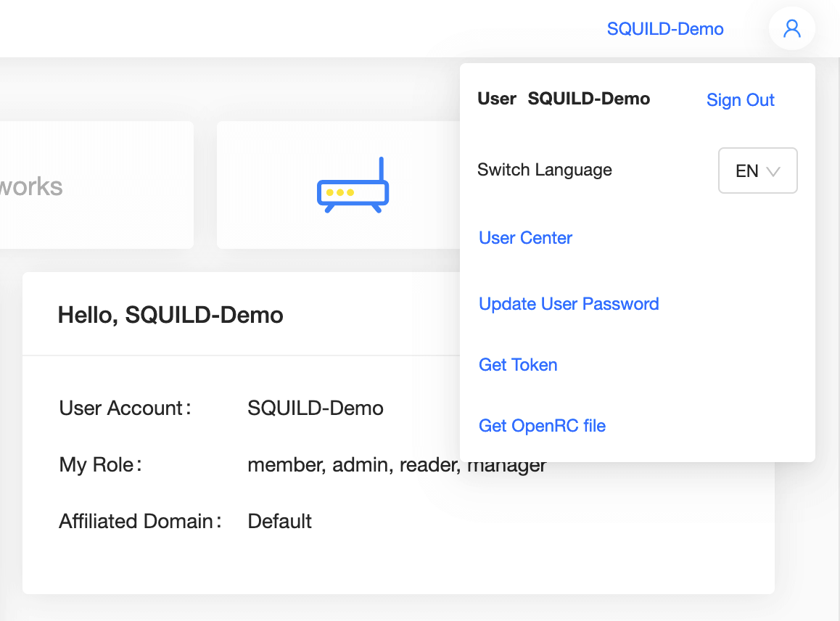
Task: Select the Default domain value
Action: (x=279, y=522)
